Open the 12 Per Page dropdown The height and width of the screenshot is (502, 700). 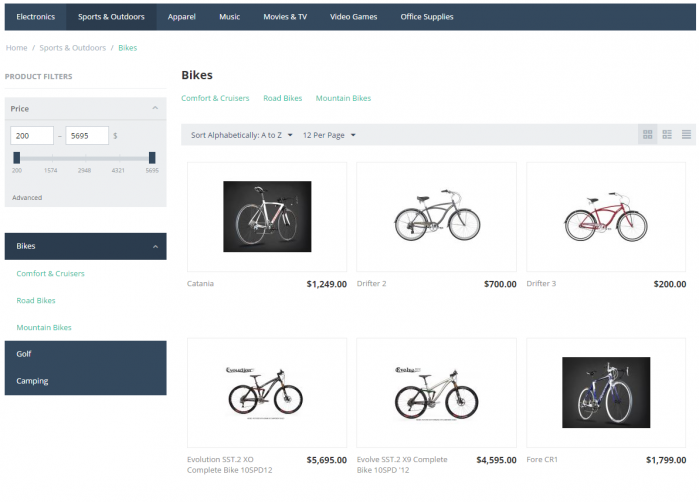pyautogui.click(x=329, y=135)
